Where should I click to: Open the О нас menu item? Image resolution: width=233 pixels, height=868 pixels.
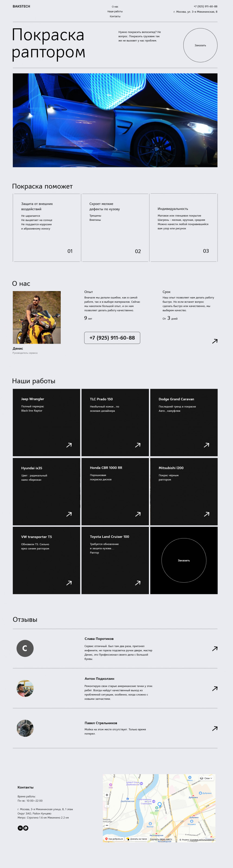pos(115,7)
